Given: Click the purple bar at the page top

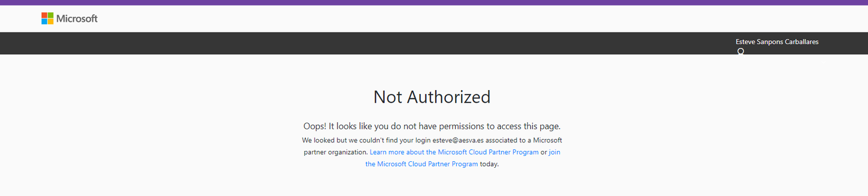Looking at the screenshot, I should [x=434, y=2].
